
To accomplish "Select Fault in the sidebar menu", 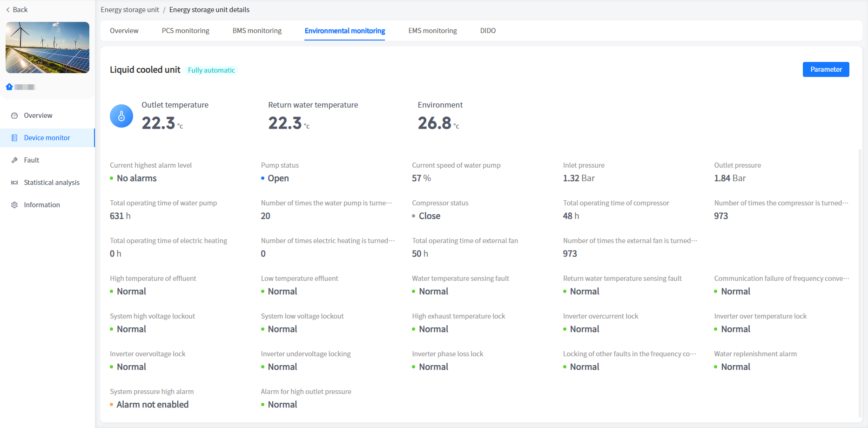I will tap(32, 160).
